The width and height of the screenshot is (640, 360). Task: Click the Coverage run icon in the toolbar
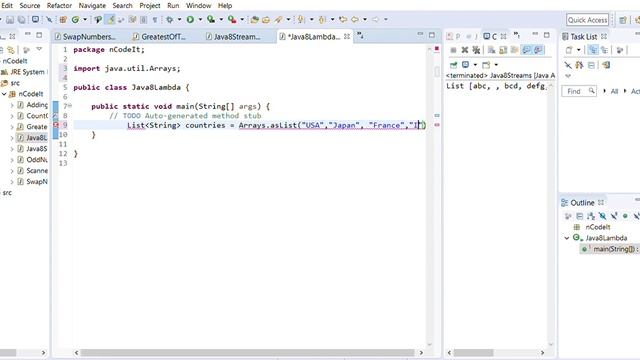[211, 19]
